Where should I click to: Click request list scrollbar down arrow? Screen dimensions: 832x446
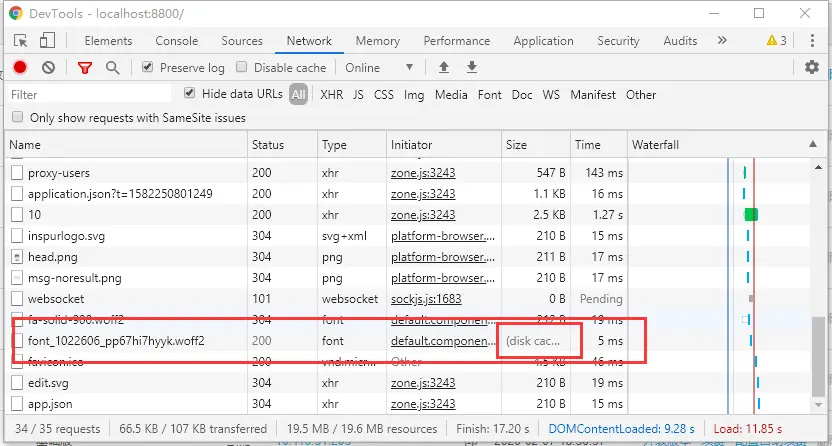click(x=818, y=405)
